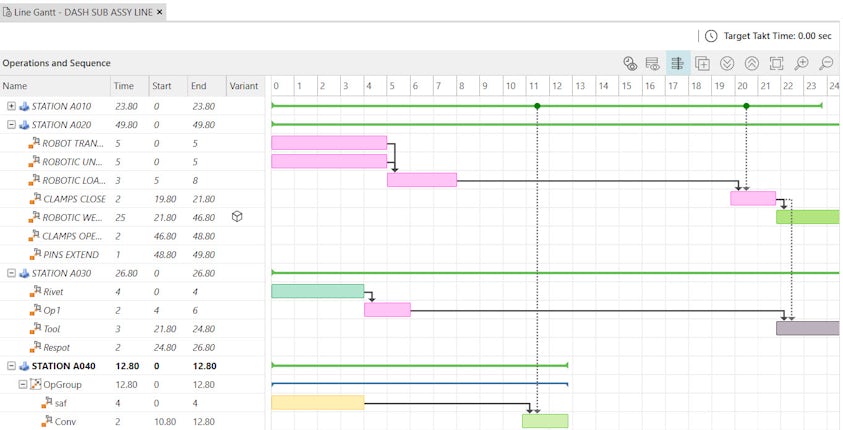Select the Tool gray Gantt bar
Screen dimensions: 843x430
(x=808, y=328)
